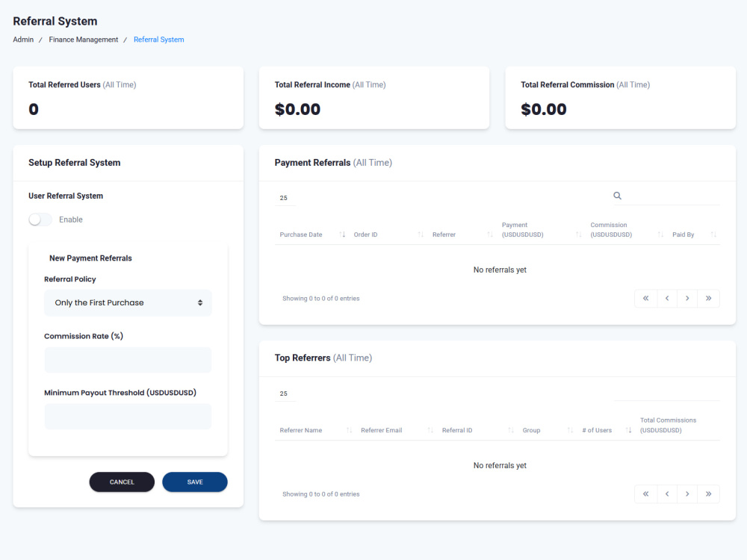This screenshot has width=747, height=560.
Task: Click "No referrals yet" in Payment Referrals table
Action: 500,270
